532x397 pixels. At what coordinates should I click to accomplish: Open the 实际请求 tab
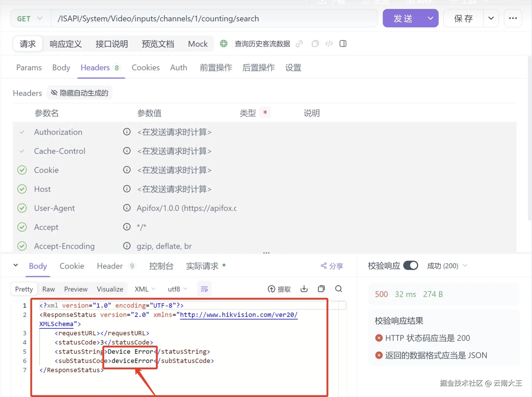[205, 266]
